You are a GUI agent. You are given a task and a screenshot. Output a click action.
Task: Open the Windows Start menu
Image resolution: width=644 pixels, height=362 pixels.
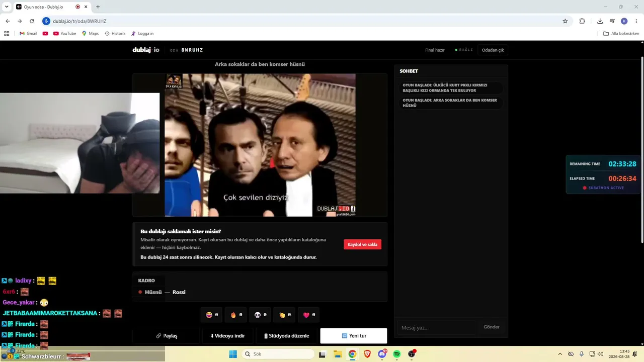(x=233, y=354)
